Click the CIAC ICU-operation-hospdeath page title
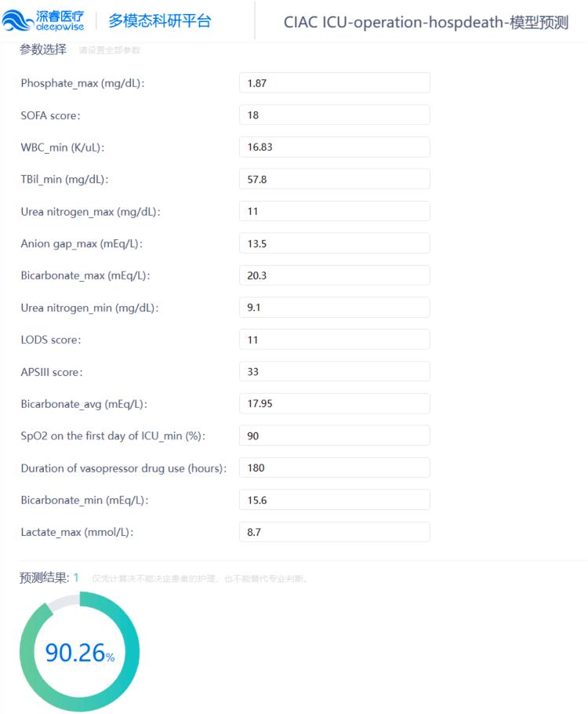This screenshot has width=588, height=714. (426, 22)
